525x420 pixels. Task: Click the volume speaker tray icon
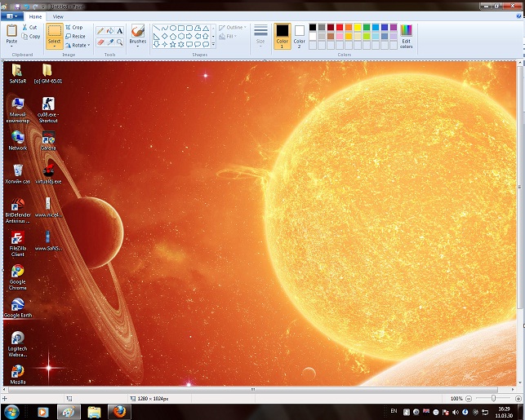point(456,413)
